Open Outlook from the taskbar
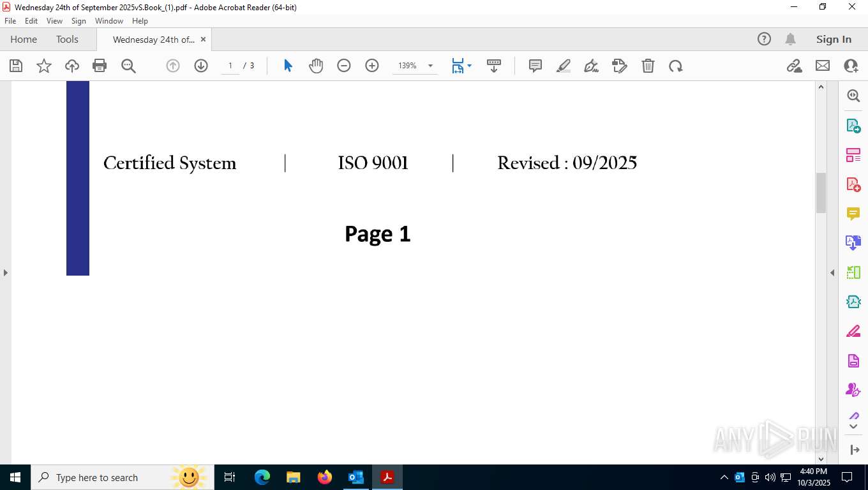Image resolution: width=868 pixels, height=490 pixels. coord(356,477)
